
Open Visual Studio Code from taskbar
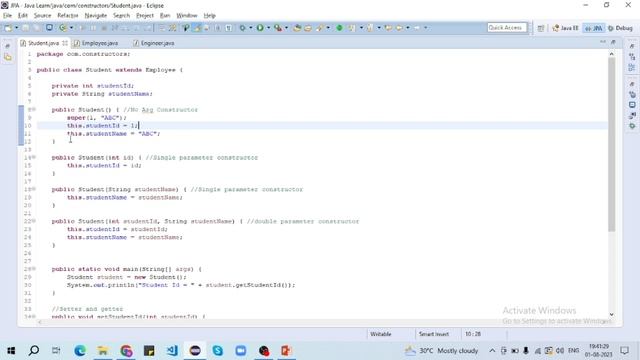(172, 351)
